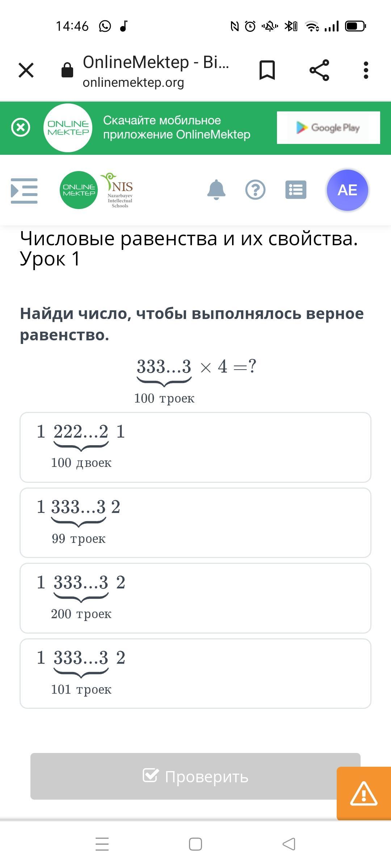Tap the bookmark icon in browser bar
391x868 pixels.
point(267,70)
